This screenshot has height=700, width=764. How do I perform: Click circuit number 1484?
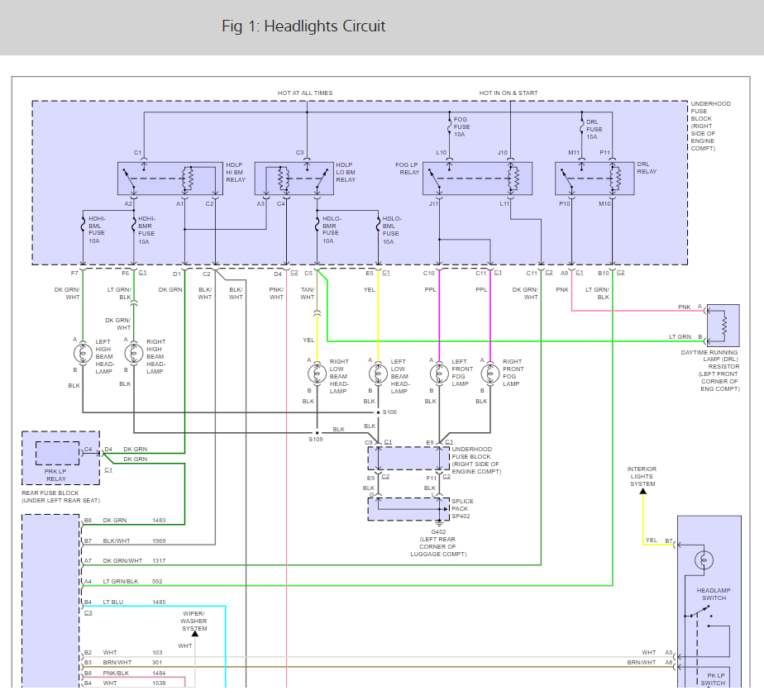[159, 673]
